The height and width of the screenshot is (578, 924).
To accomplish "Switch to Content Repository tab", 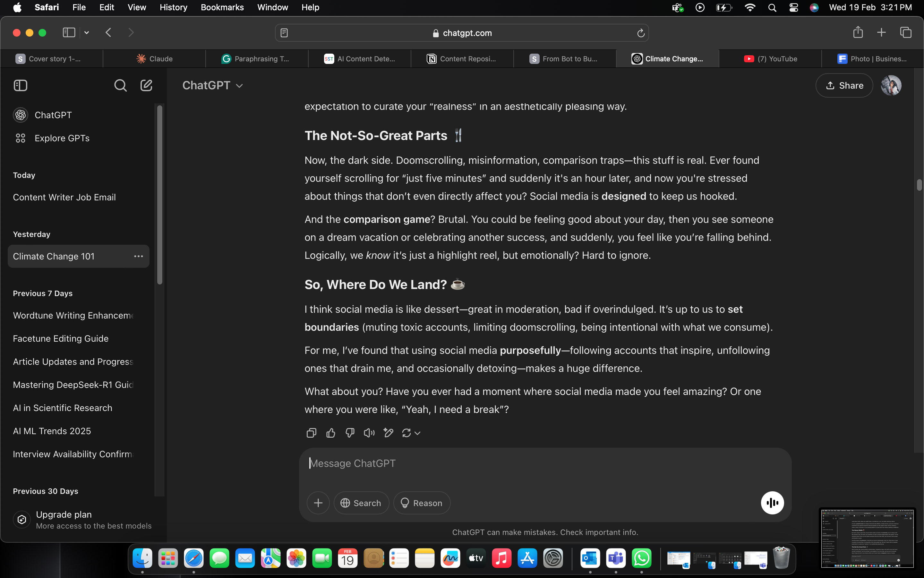I will 462,59.
